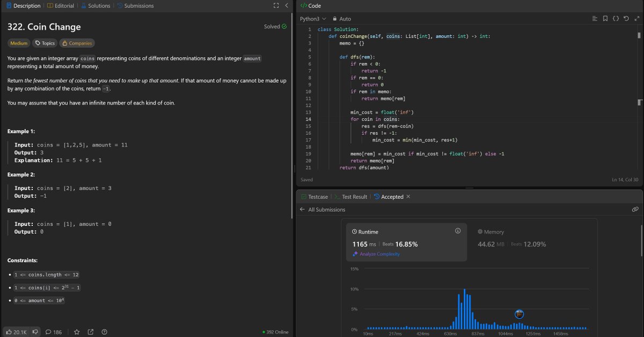The image size is (644, 337).
Task: Click the 'Beats 16.85%' text
Action: (400, 244)
